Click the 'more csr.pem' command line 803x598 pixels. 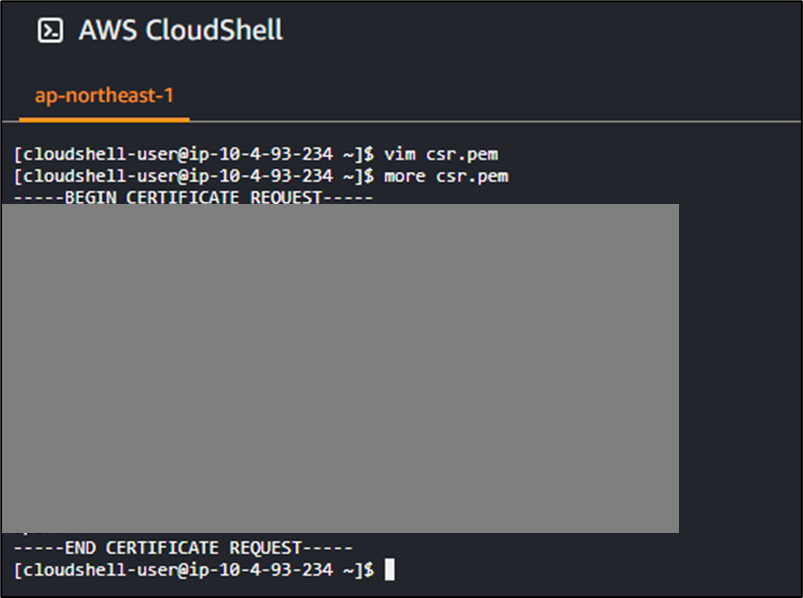pos(261,176)
